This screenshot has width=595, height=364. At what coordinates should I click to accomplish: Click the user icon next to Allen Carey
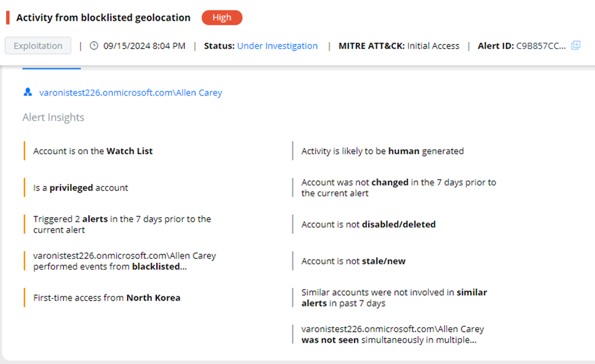click(27, 92)
